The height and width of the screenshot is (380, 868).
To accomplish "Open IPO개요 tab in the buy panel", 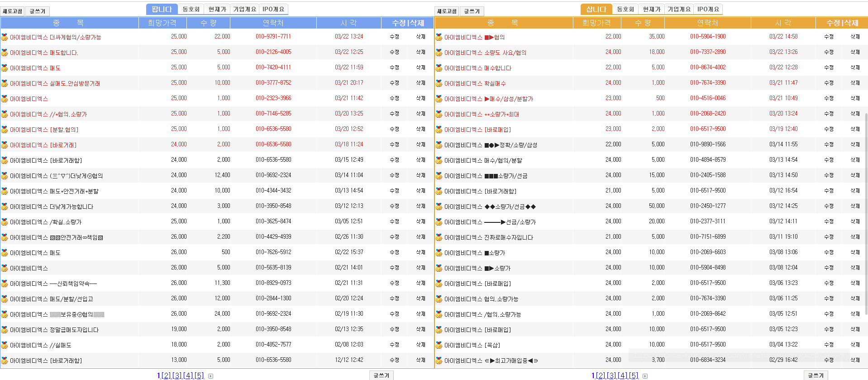I will point(708,9).
